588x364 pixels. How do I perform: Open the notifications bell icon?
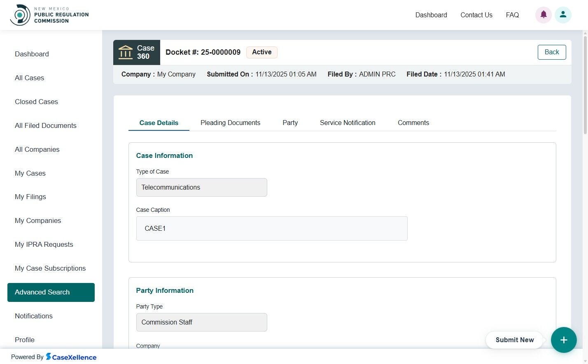(x=544, y=15)
